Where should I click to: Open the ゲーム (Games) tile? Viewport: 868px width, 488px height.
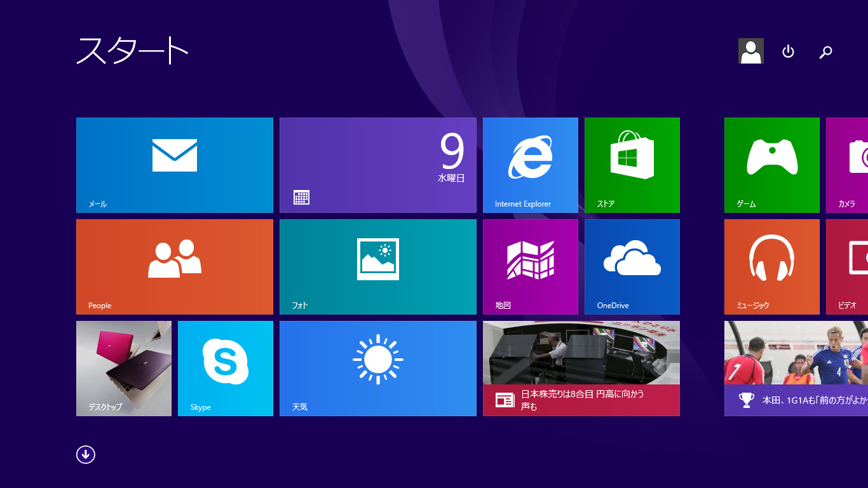pos(772,165)
